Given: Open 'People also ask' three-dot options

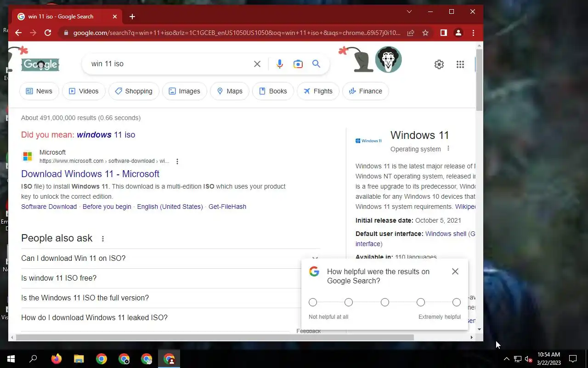Looking at the screenshot, I should pos(103,238).
